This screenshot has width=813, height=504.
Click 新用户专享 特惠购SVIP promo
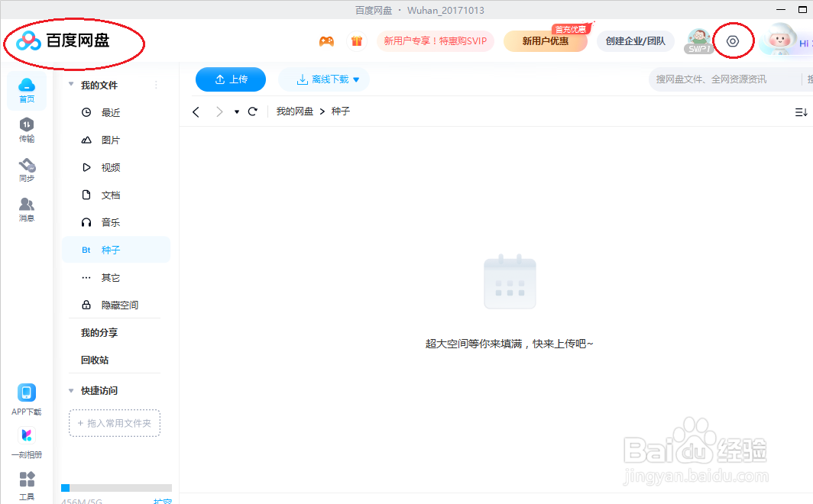435,41
